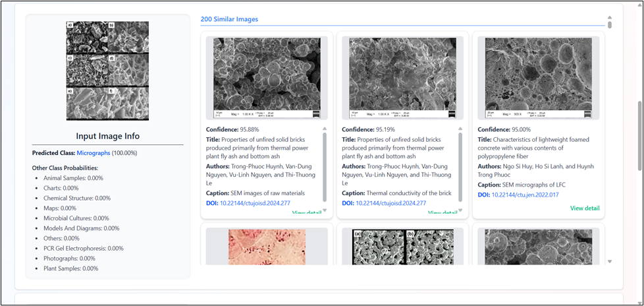This screenshot has height=306, width=644.
Task: Open the SEM image in the 95.00% card
Action: 539,78
